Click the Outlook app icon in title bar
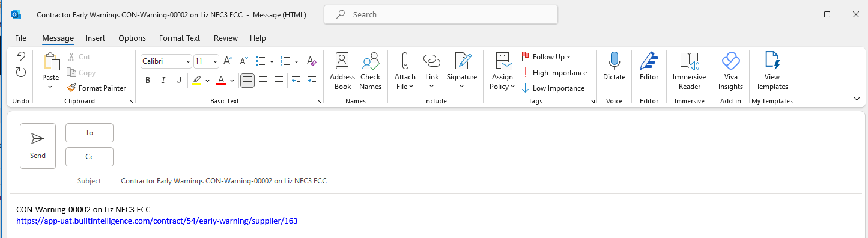This screenshot has height=238, width=868. click(16, 14)
